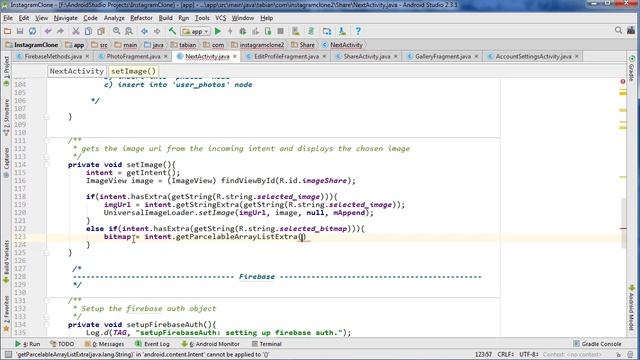The image size is (640, 360).
Task: Open the File menu
Action: 8,18
